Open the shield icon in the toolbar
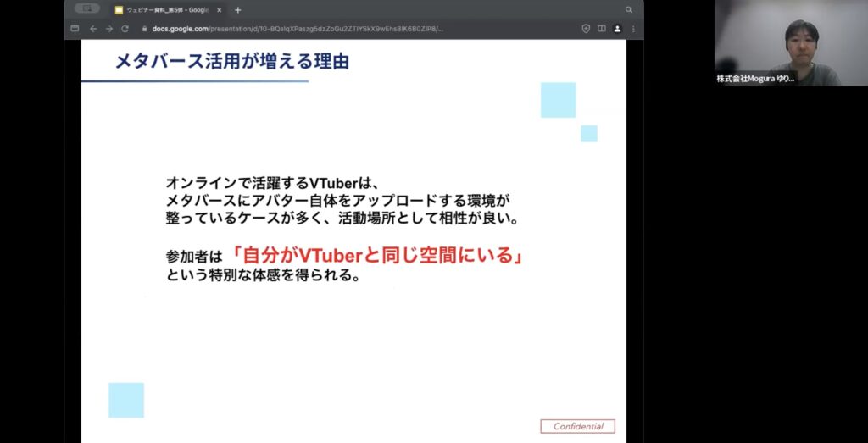 587,29
